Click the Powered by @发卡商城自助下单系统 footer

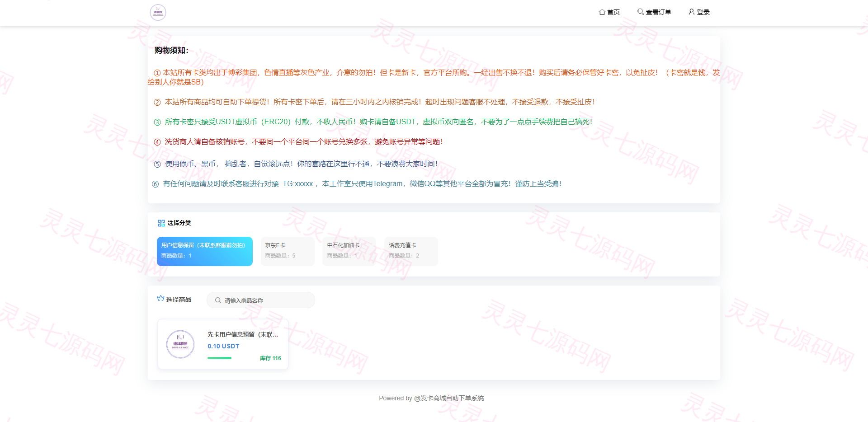click(431, 398)
